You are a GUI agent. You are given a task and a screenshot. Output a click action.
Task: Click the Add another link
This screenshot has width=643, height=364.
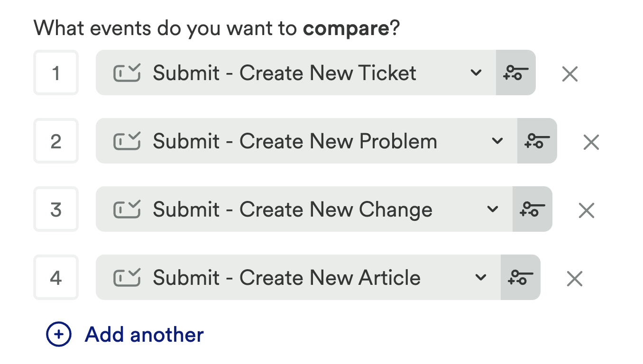point(144,335)
